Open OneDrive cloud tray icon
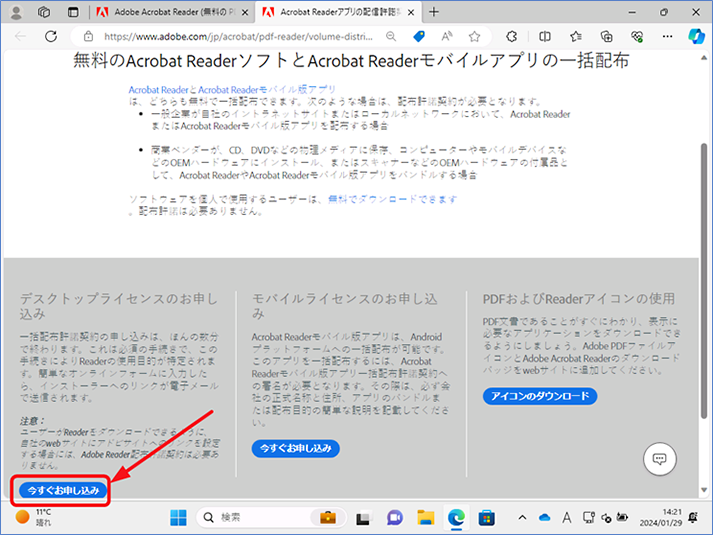Viewport: 713px width, 535px height. click(x=544, y=518)
